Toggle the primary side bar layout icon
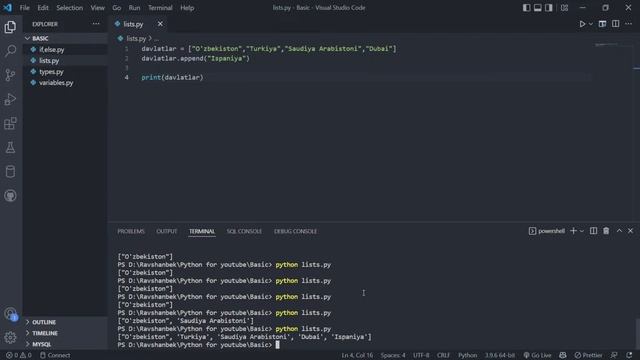Screen dimensions: 640x360 click(527, 8)
